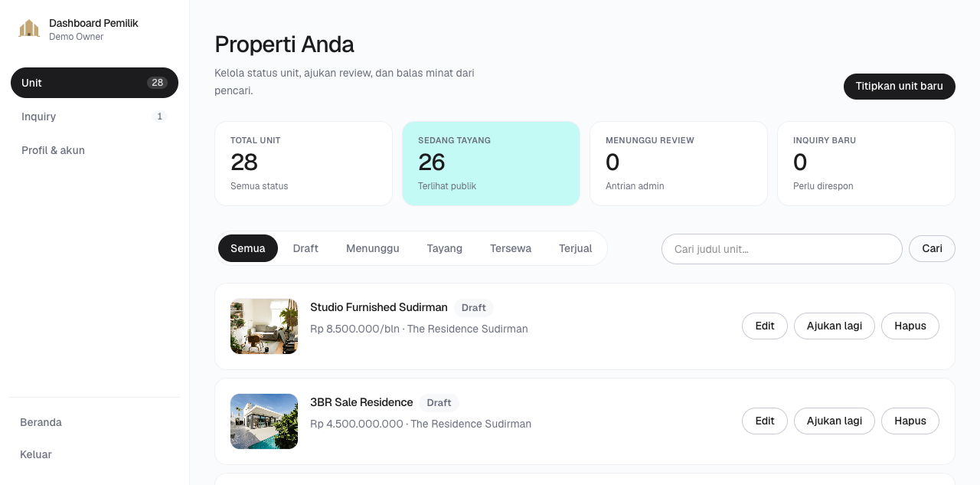Screen dimensions: 980x485
Task: Click the Studio Furnished Sudirman title
Action: [x=379, y=307]
